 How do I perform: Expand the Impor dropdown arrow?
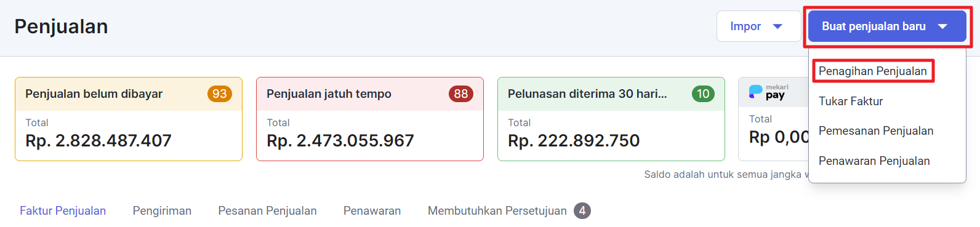tap(777, 26)
